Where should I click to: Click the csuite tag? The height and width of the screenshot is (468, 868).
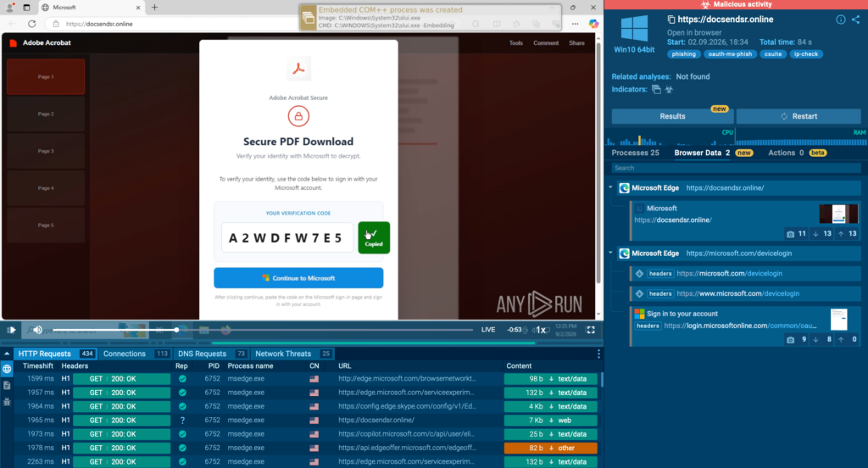point(773,54)
